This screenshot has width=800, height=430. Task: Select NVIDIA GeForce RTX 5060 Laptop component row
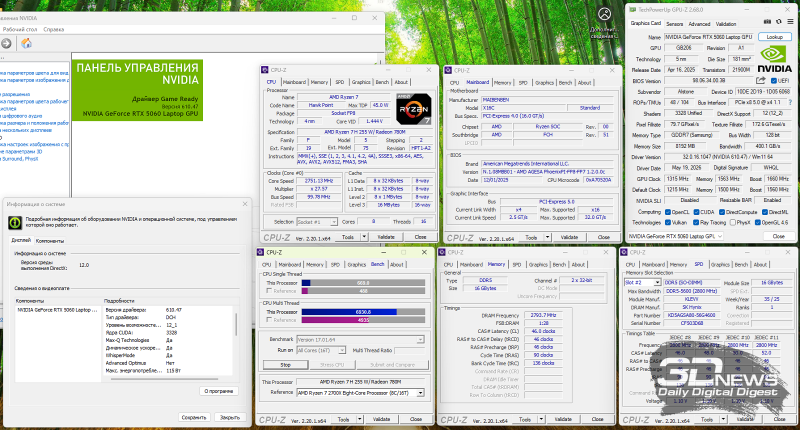[x=58, y=310]
